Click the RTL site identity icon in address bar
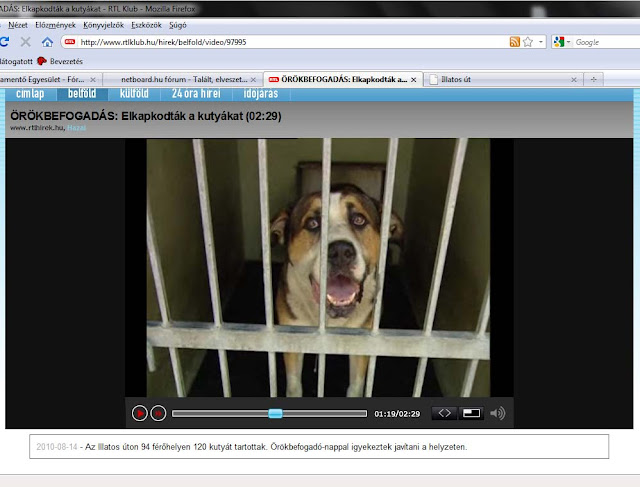 point(70,42)
